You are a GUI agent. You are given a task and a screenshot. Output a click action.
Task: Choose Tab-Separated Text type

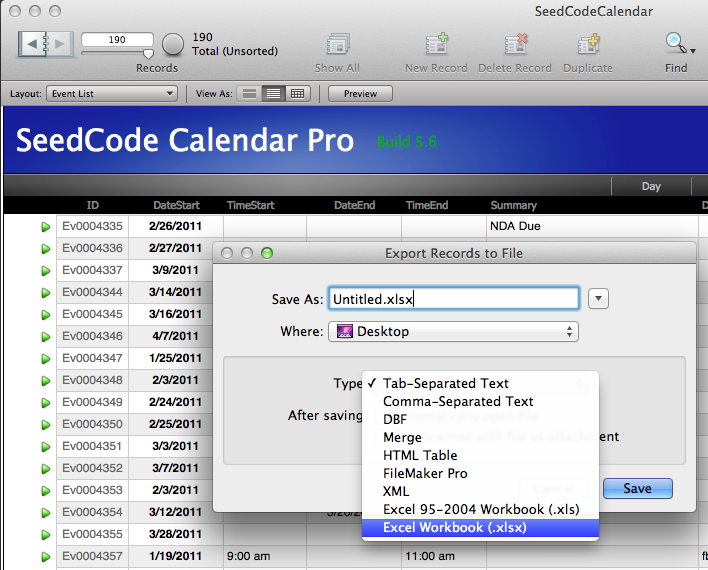(480, 383)
